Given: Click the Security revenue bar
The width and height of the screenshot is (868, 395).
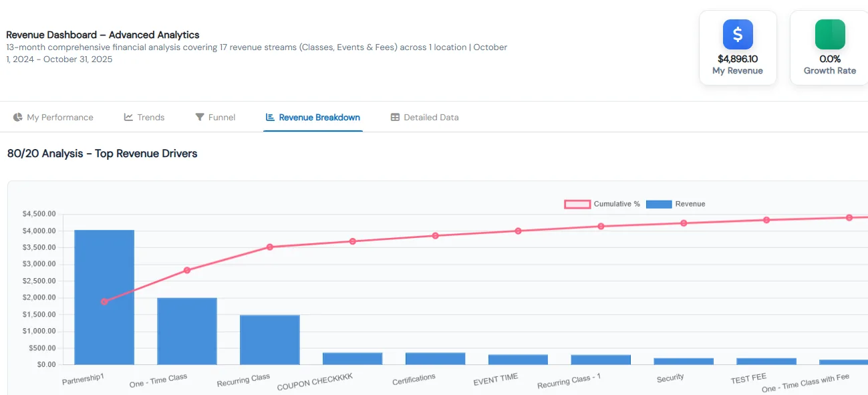Looking at the screenshot, I should [684, 362].
